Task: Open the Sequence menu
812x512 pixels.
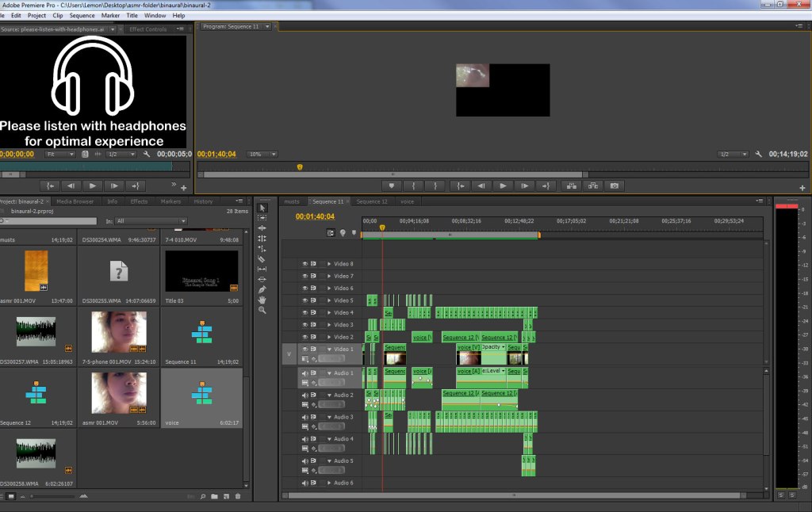Action: (x=82, y=14)
